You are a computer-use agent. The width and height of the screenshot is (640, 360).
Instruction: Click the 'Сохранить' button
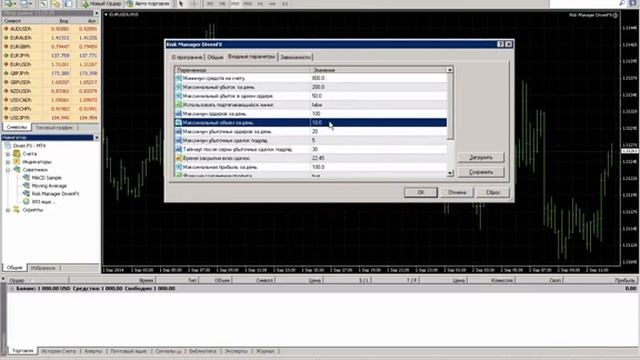point(481,172)
